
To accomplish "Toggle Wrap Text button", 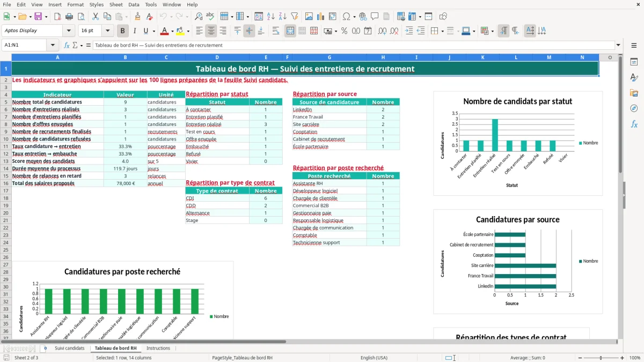I will pyautogui.click(x=275, y=31).
